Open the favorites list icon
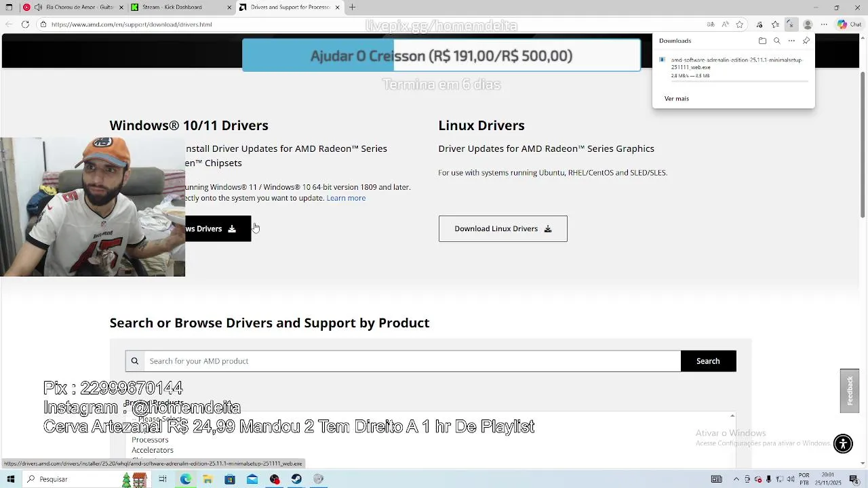 click(775, 24)
